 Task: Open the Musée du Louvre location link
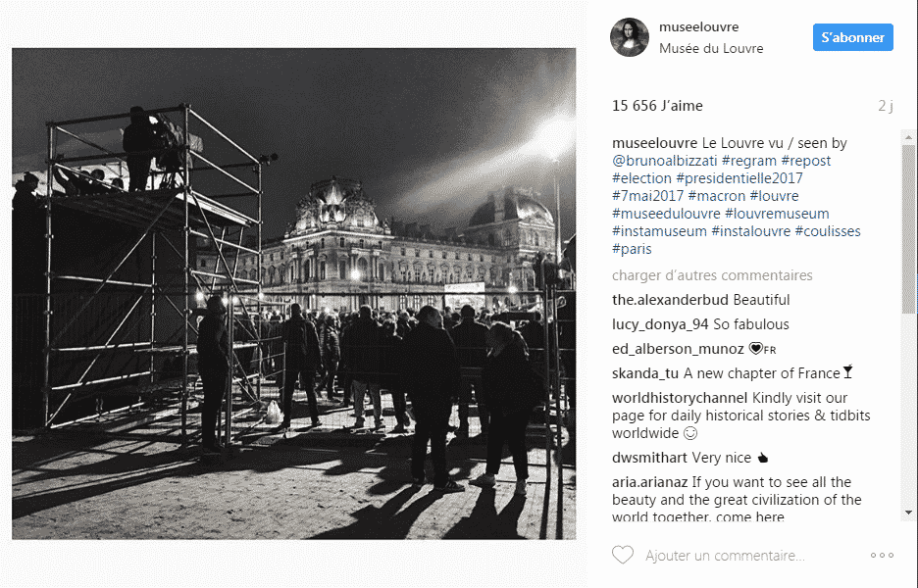point(711,49)
